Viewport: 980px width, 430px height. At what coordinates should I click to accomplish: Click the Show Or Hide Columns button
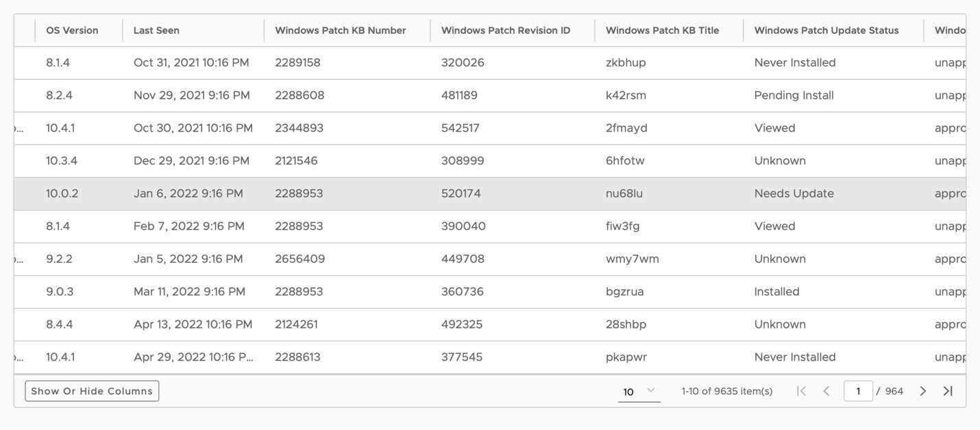(x=92, y=391)
